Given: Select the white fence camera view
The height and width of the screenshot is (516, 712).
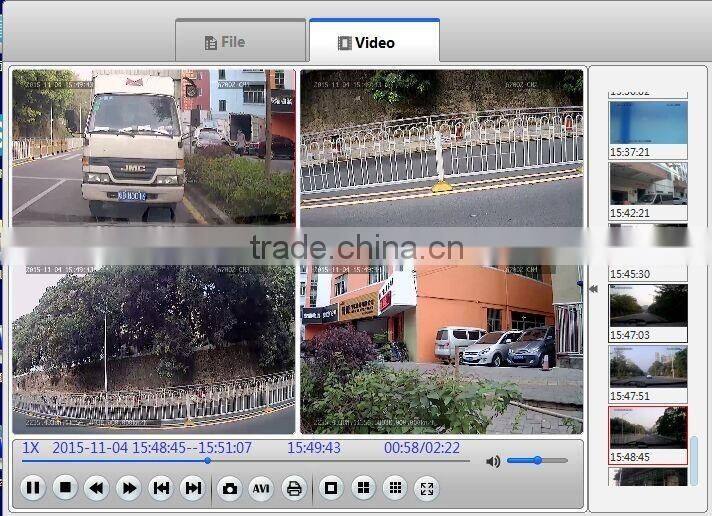Looking at the screenshot, I should (441, 147).
